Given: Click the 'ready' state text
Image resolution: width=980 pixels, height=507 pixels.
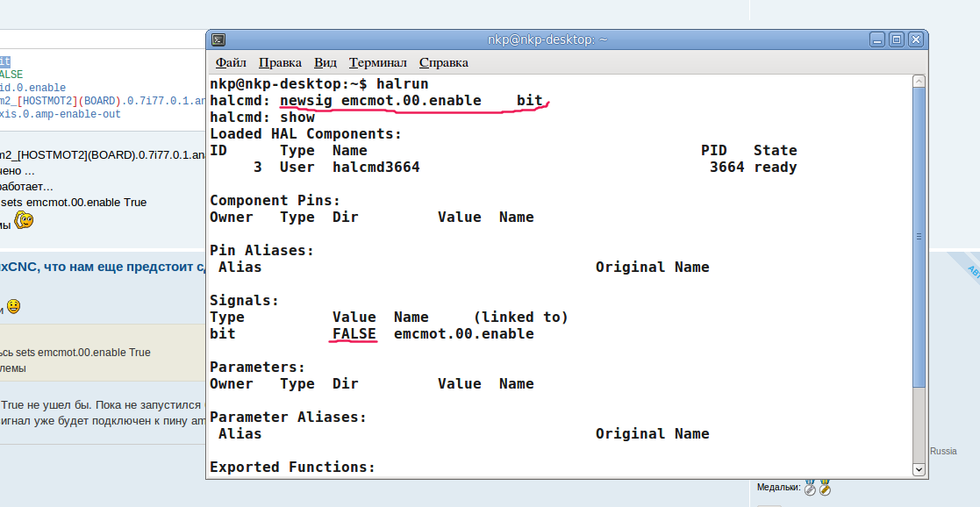Looking at the screenshot, I should 776,167.
